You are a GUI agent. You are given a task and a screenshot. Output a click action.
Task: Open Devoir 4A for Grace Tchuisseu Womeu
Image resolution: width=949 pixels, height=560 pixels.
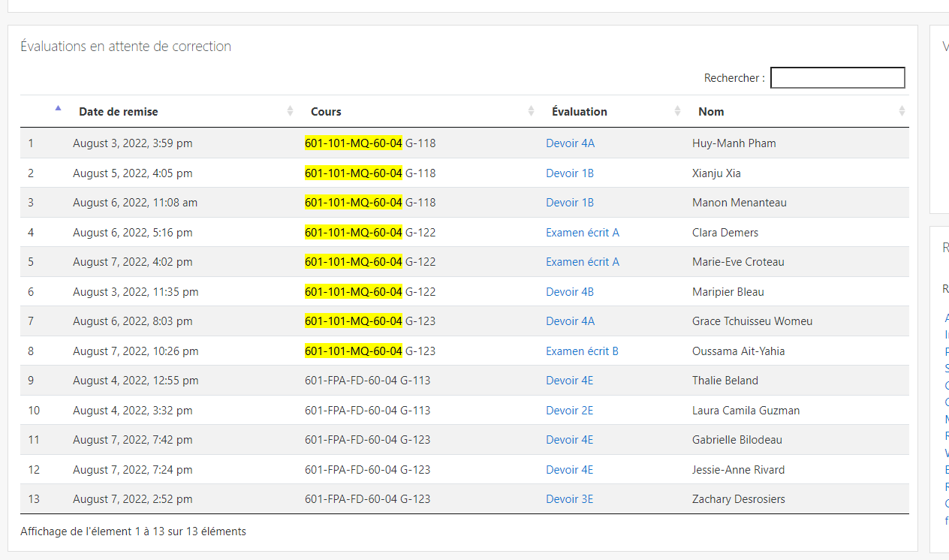pyautogui.click(x=570, y=321)
